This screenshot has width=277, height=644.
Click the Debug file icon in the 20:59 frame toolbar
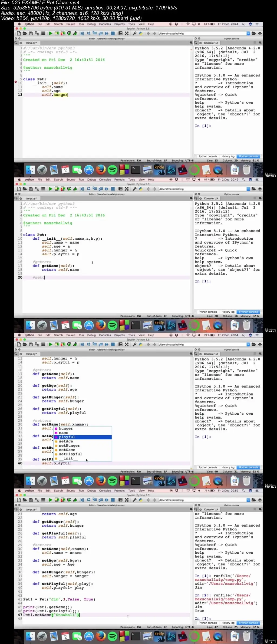[82, 500]
